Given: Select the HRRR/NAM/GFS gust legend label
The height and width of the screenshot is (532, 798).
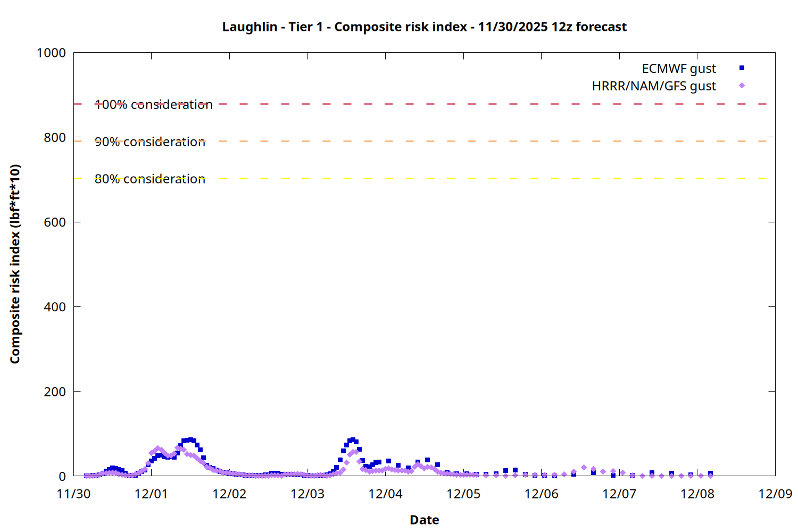Looking at the screenshot, I should 654,86.
